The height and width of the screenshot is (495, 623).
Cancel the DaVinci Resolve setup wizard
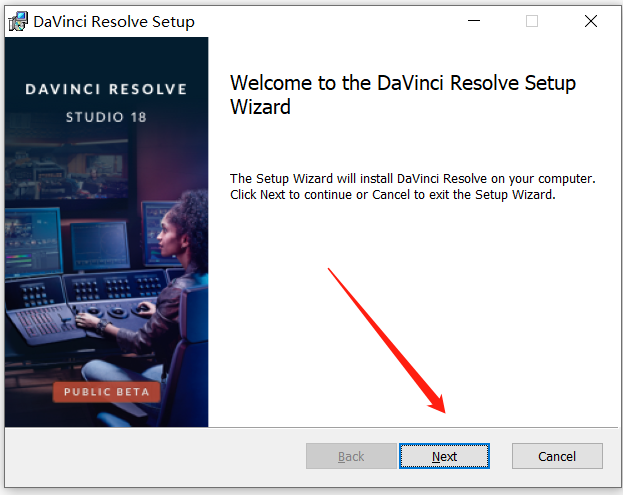coord(557,456)
